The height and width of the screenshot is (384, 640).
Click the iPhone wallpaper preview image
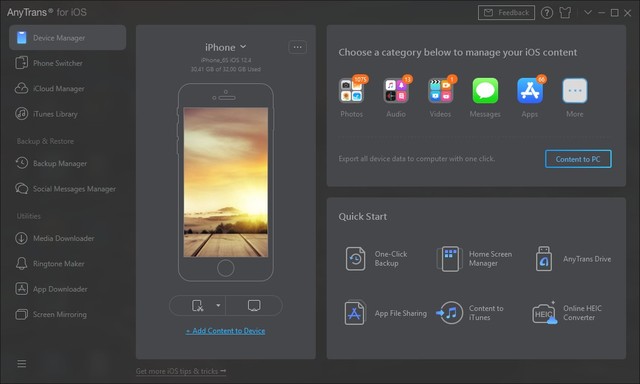(x=226, y=182)
